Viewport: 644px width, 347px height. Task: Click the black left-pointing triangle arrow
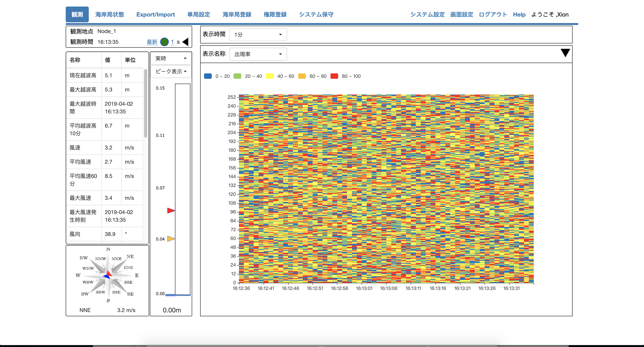[x=186, y=42]
